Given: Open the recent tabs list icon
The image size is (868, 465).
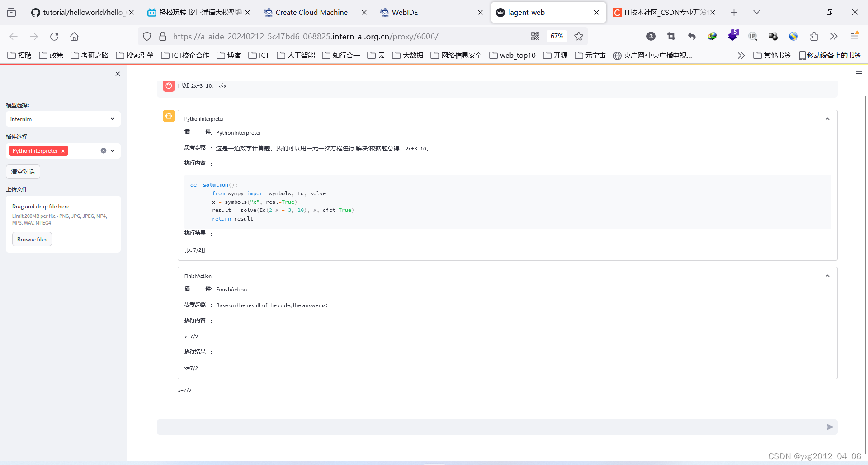Looking at the screenshot, I should [11, 12].
